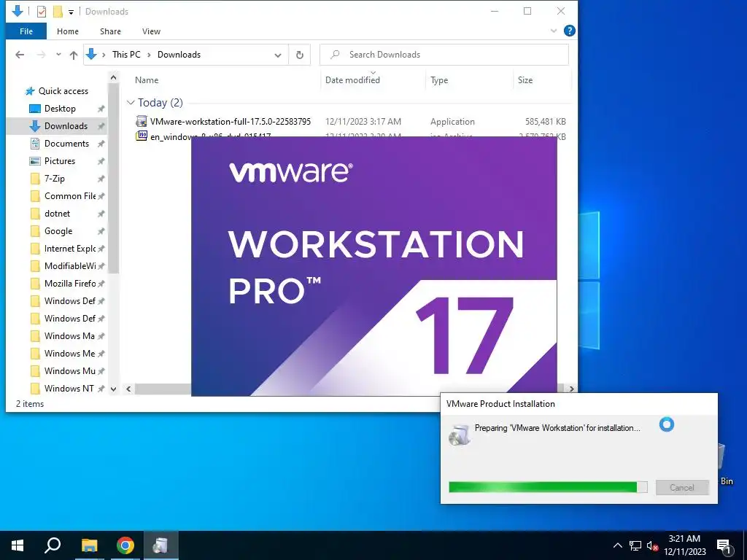
Task: Open the dotnet pinned folder
Action: tap(57, 214)
